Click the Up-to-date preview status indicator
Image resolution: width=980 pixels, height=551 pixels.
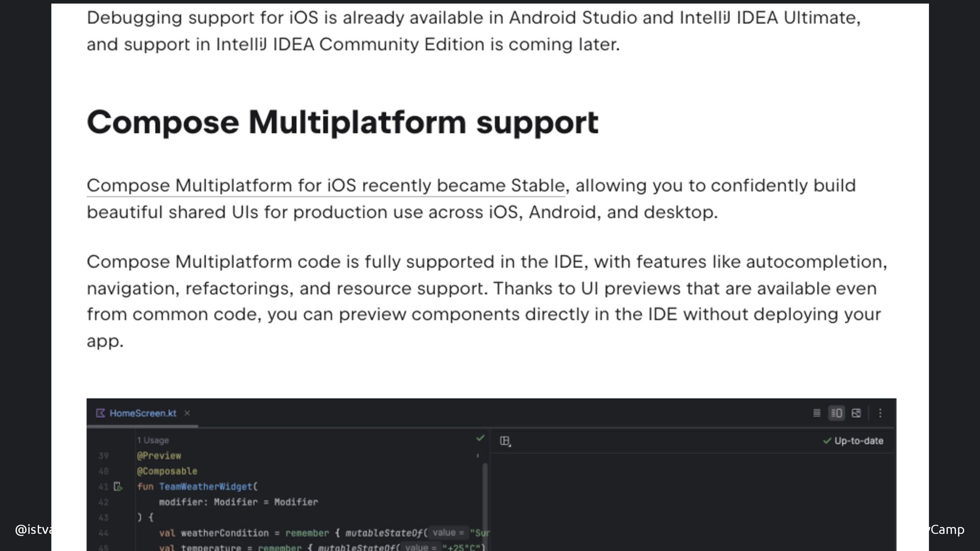click(x=853, y=441)
